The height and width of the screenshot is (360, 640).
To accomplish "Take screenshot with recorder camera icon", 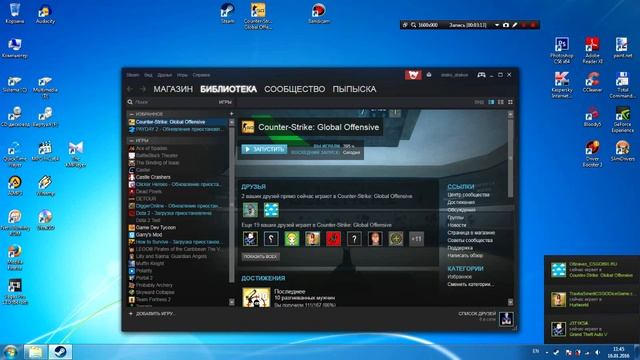I will pos(506,25).
